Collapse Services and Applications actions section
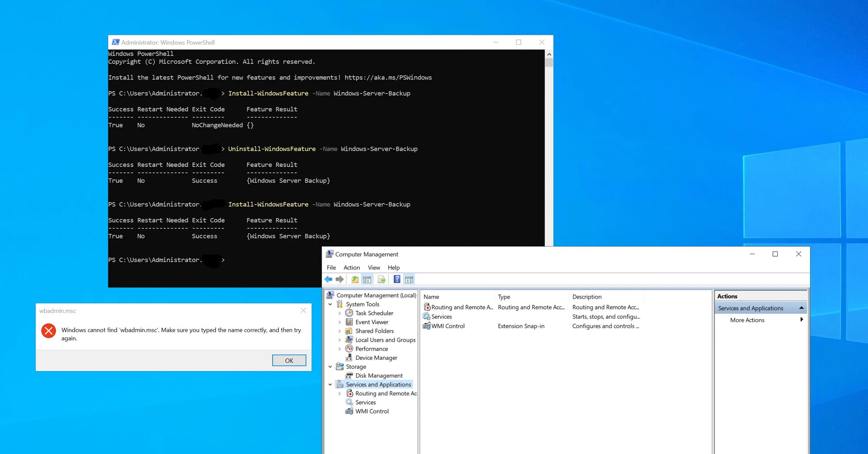This screenshot has width=868, height=454. (x=801, y=308)
